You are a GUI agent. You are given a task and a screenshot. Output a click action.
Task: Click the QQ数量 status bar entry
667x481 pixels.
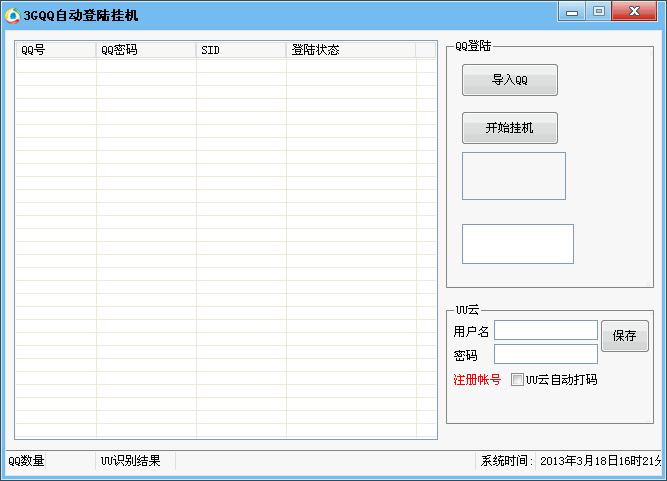[26, 461]
